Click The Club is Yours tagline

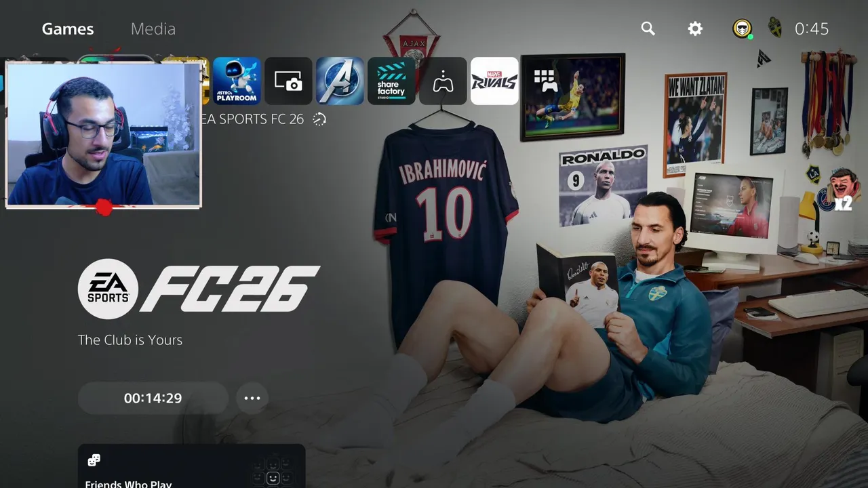coord(130,340)
